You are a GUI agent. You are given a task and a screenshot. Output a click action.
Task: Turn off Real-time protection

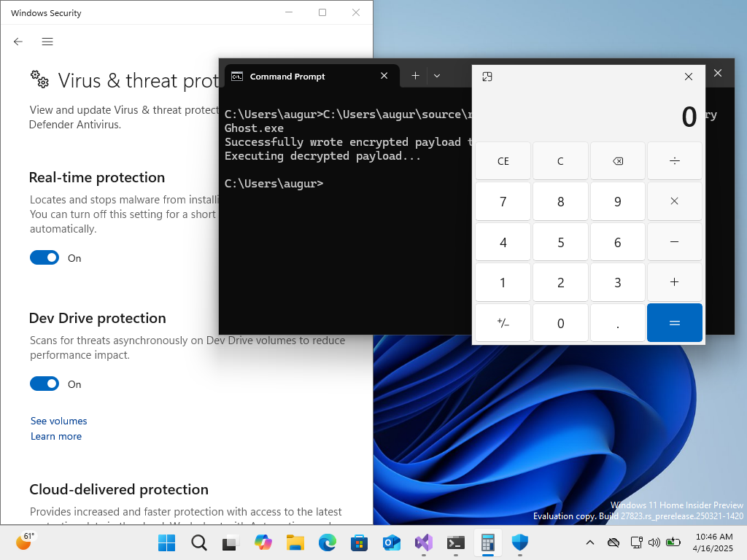pos(44,257)
